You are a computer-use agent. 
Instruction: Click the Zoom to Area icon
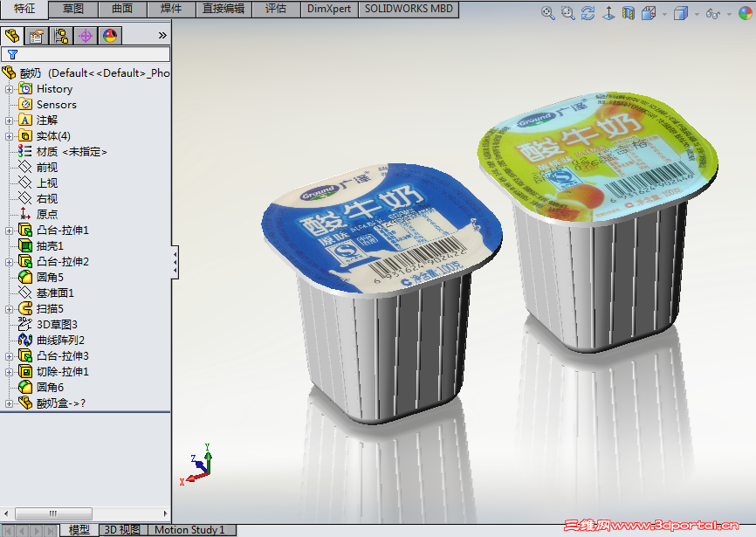click(x=568, y=13)
